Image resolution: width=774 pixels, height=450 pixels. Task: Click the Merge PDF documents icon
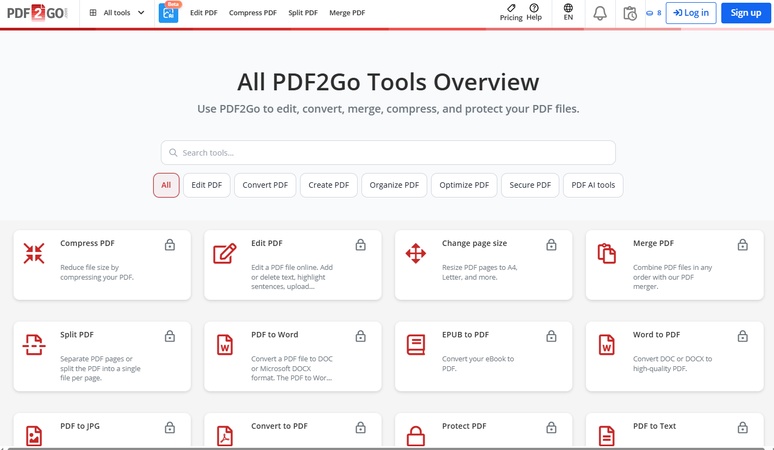(607, 254)
